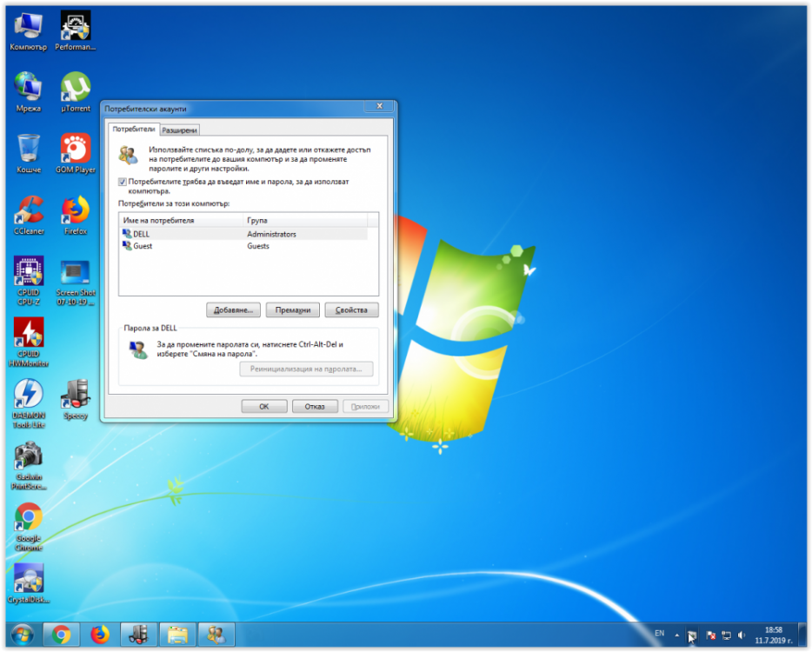Viewport: 812px width, 652px height.
Task: Click the Група column header
Action: click(305, 220)
